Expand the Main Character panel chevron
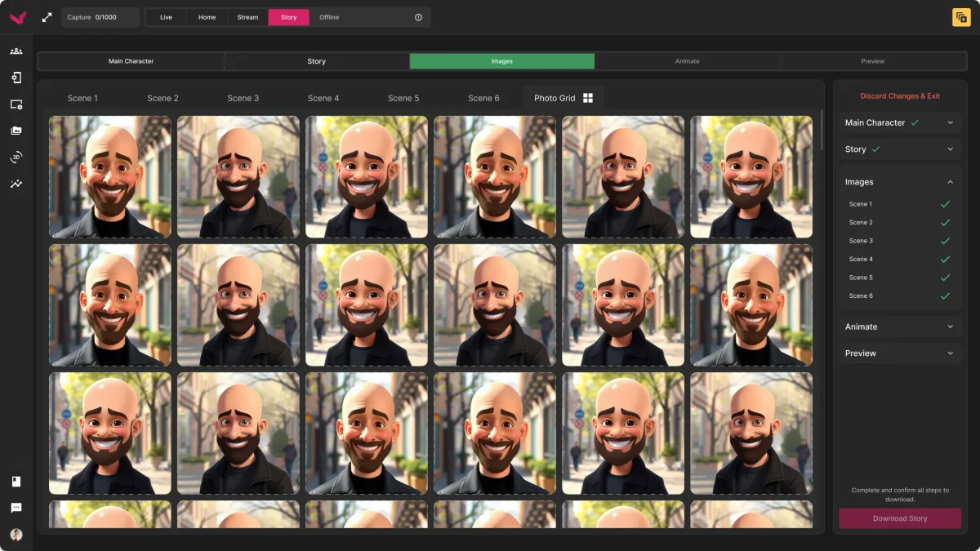The image size is (980, 551). (950, 122)
